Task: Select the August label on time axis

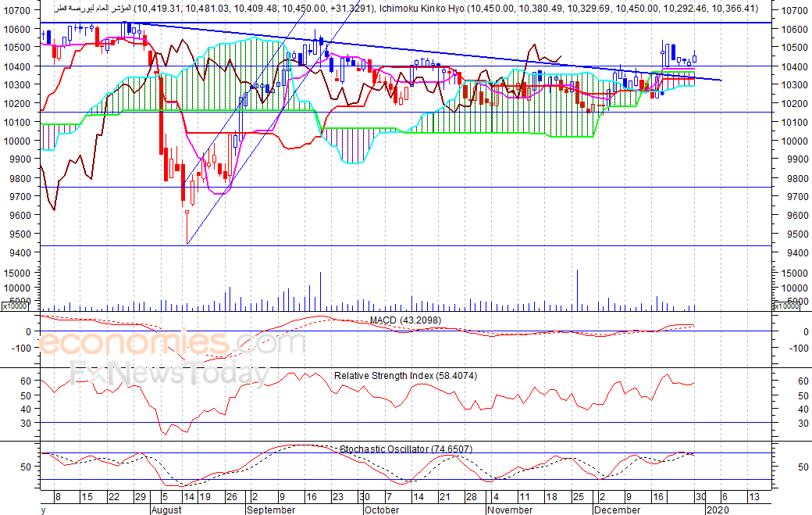Action: pos(166,510)
